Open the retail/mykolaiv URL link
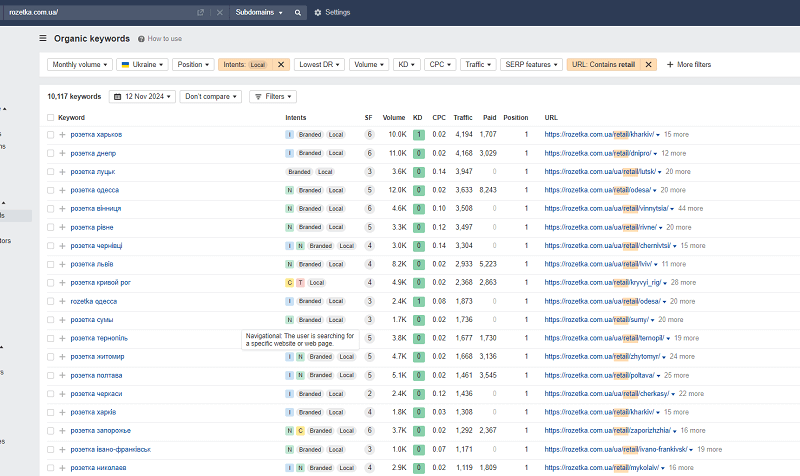This screenshot has width=800, height=476. tap(602, 468)
